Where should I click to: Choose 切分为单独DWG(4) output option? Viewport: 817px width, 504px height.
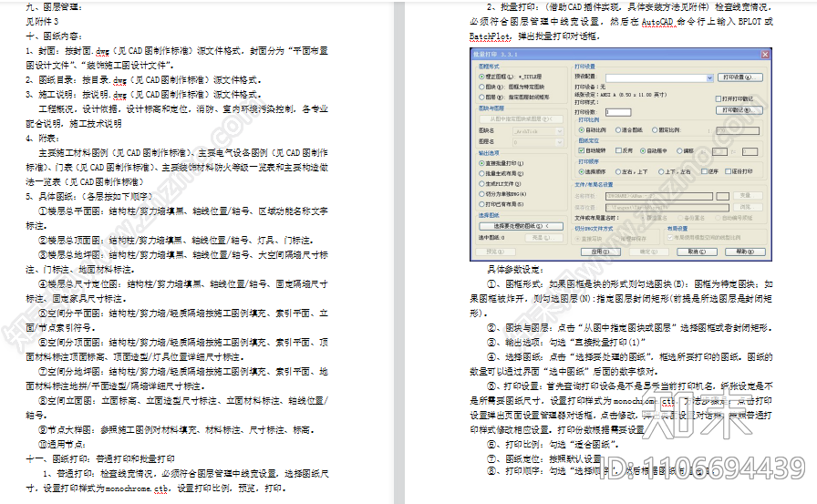click(x=482, y=194)
